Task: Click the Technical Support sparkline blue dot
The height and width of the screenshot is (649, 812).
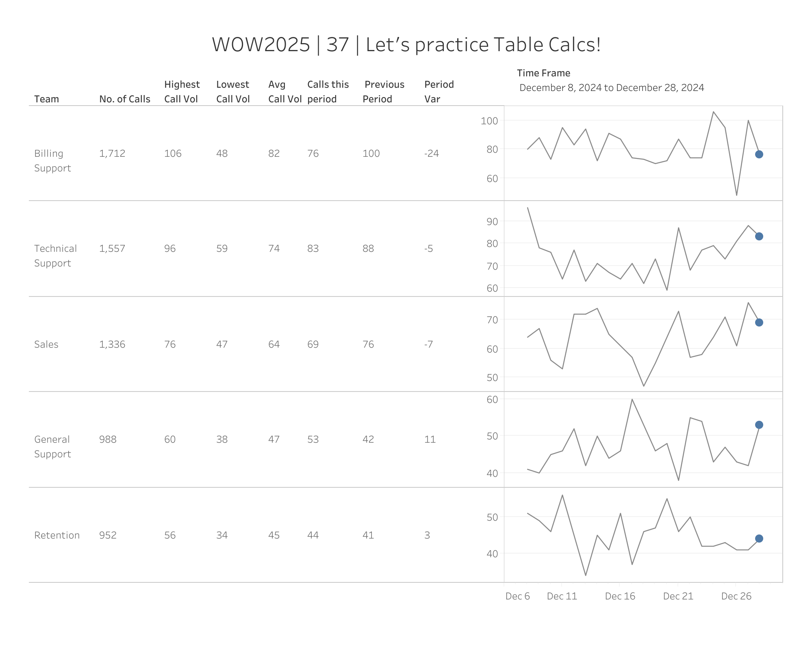Action: [759, 236]
